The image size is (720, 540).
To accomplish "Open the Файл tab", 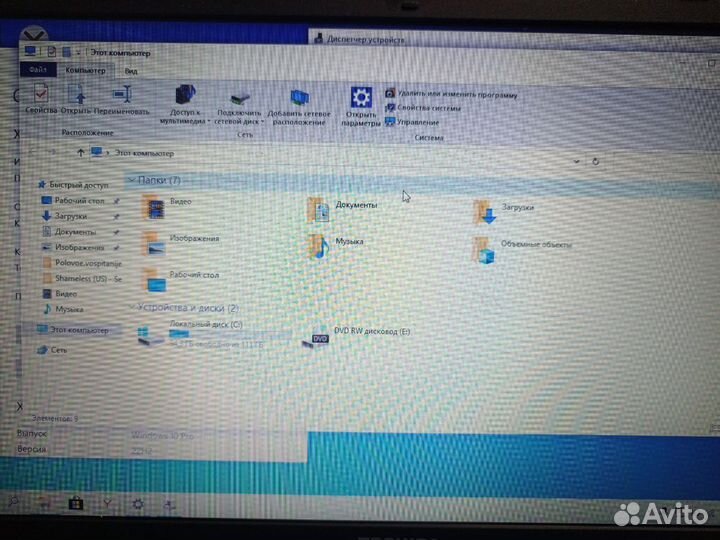I will pos(38,69).
